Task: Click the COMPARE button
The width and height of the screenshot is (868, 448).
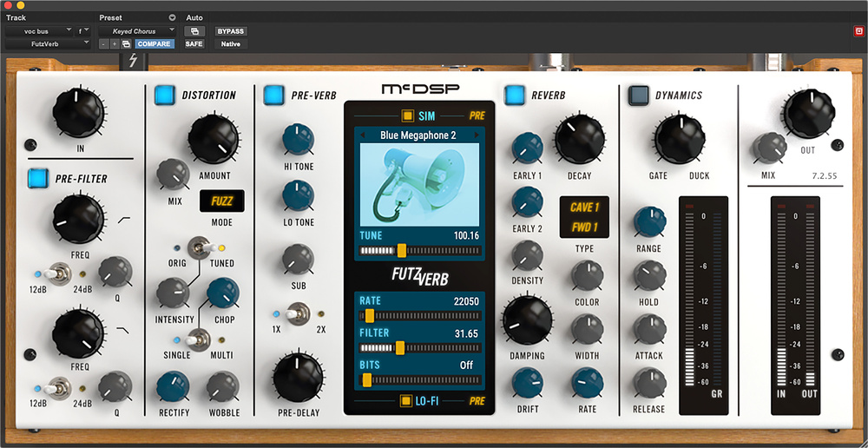Action: click(x=153, y=43)
